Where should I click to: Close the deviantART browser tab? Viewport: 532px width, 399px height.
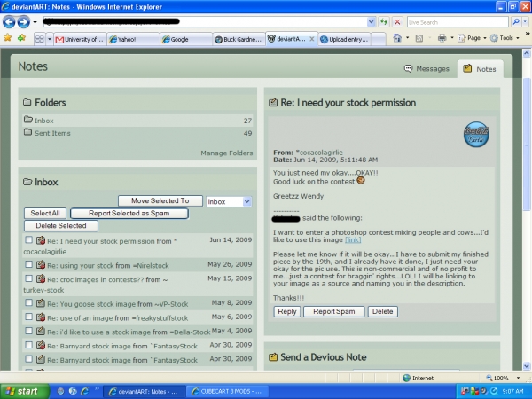(x=312, y=39)
